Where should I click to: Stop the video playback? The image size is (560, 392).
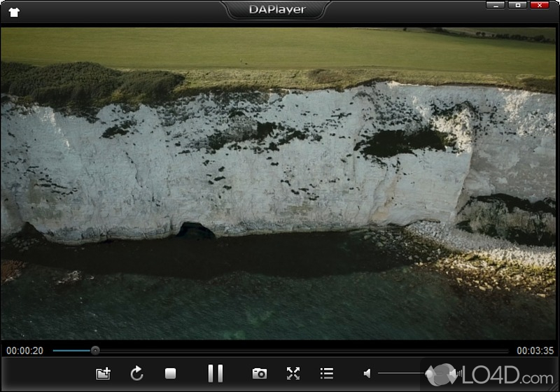pos(170,374)
